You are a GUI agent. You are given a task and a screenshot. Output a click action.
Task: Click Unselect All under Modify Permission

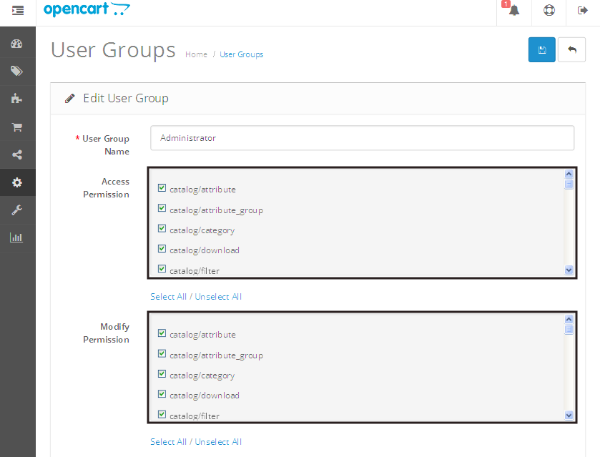point(218,442)
